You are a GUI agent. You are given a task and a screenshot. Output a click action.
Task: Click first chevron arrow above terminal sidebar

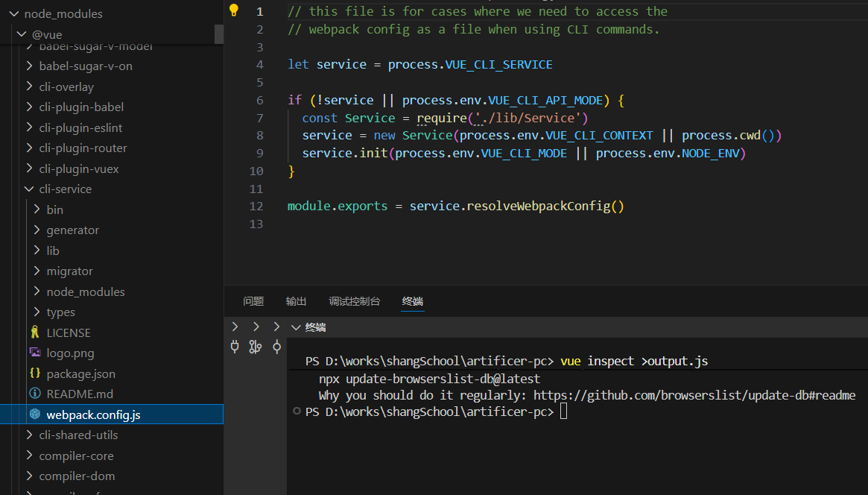click(x=235, y=327)
